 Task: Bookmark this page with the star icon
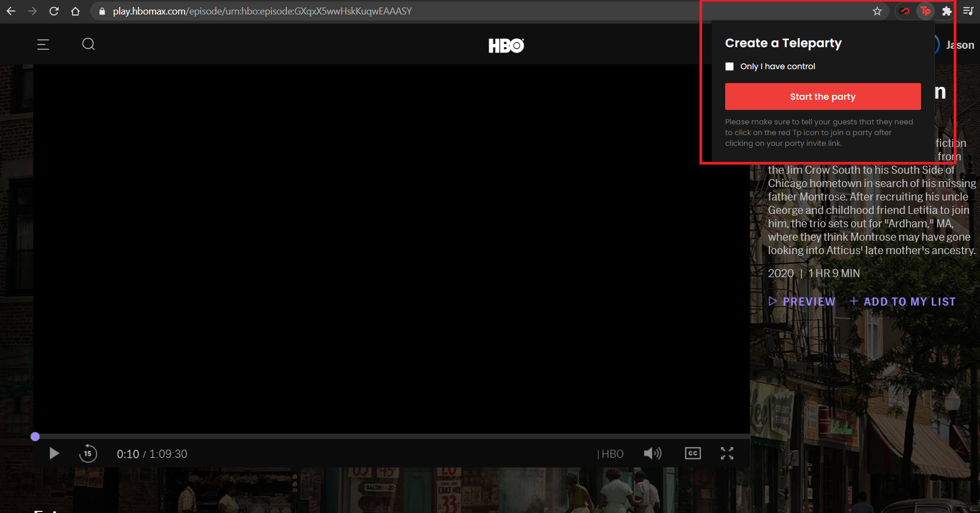coord(877,11)
